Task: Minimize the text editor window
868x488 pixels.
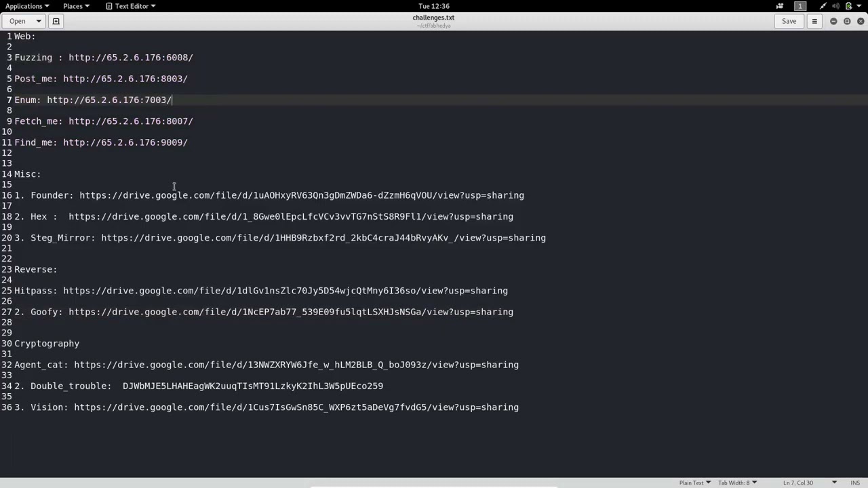Action: coord(833,21)
